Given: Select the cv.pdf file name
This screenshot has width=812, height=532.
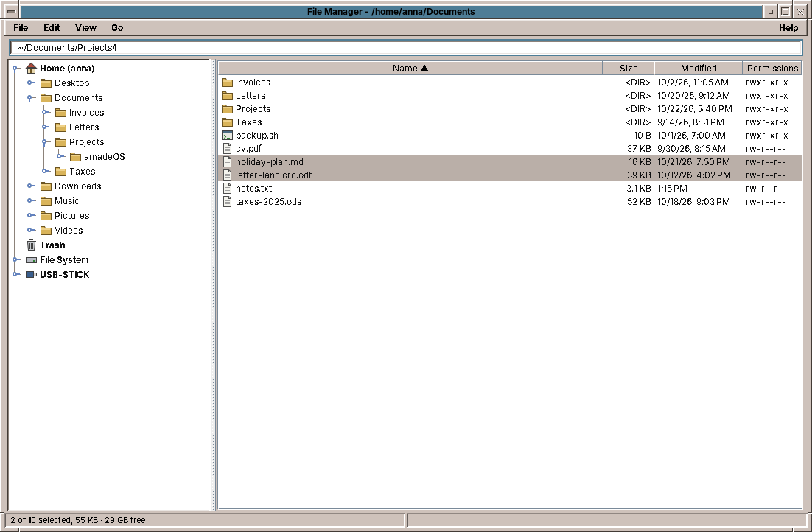Looking at the screenshot, I should tap(248, 149).
